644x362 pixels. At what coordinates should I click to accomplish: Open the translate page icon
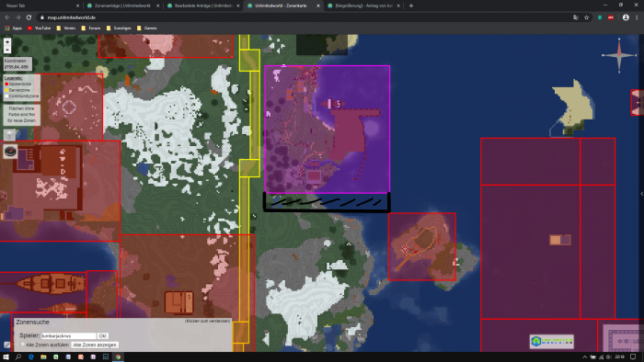coord(575,17)
